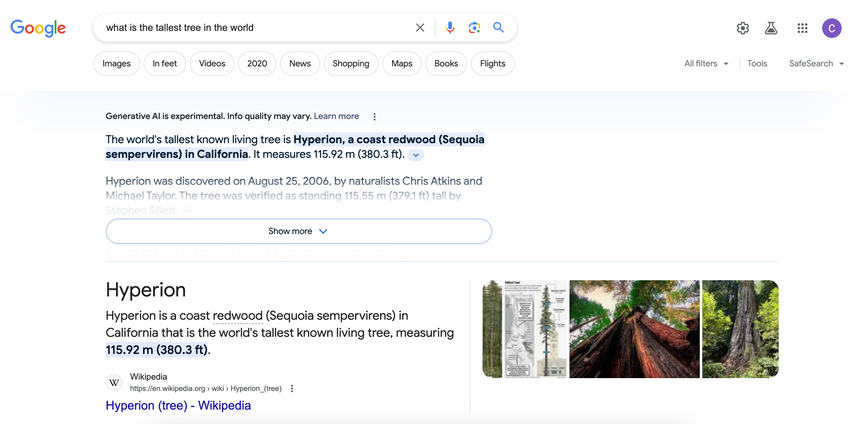Select the Shopping filter chip
This screenshot has width=856, height=424.
(351, 64)
